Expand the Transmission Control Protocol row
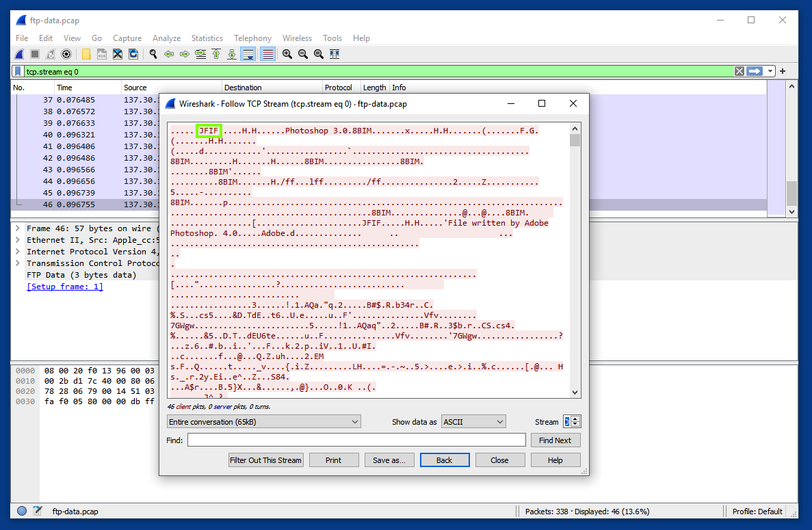Screen dimensions: 812x530 [18, 263]
